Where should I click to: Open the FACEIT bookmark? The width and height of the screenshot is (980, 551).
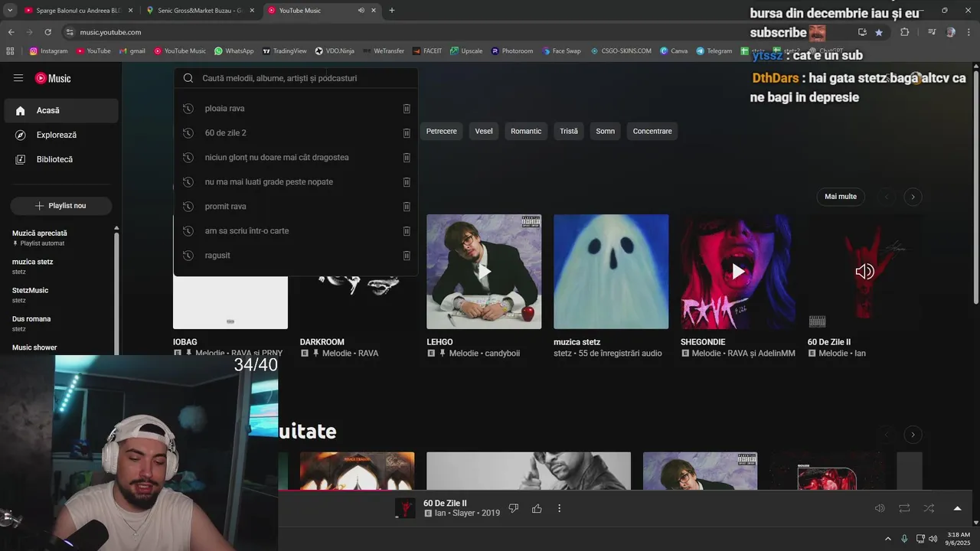426,51
